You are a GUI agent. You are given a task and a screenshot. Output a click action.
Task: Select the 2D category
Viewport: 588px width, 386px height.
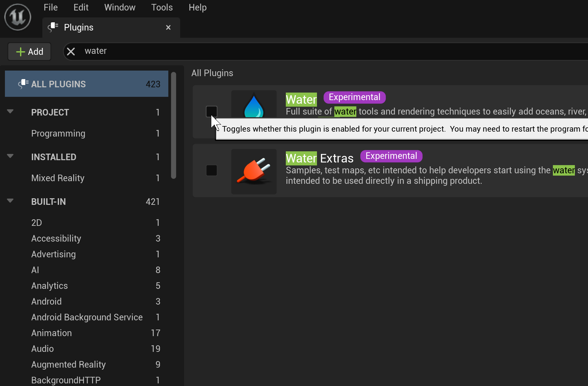87,223
